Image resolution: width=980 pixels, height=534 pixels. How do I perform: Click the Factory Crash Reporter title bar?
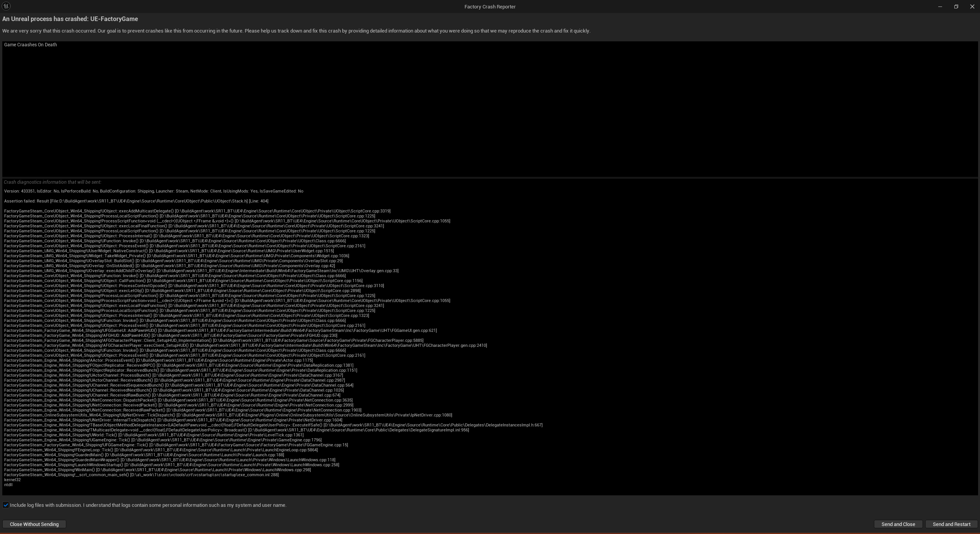click(x=489, y=7)
